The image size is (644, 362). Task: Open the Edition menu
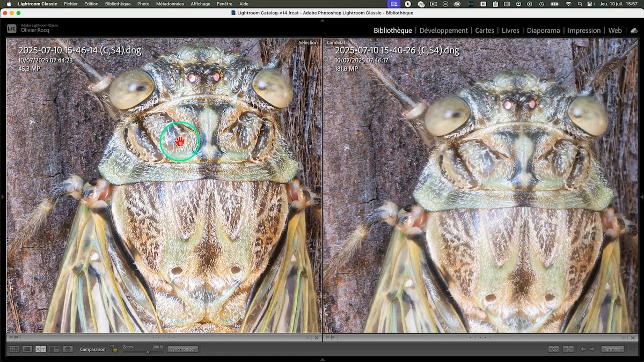(x=91, y=4)
